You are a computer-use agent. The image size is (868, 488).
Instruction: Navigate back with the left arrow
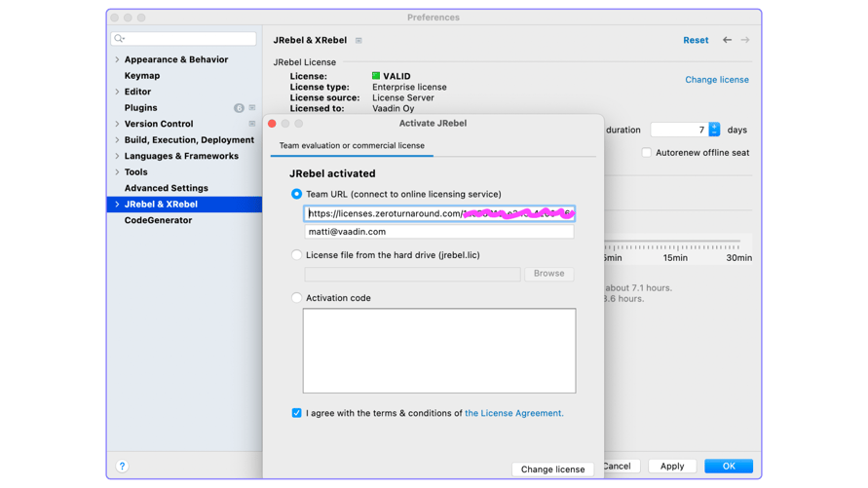coord(727,40)
